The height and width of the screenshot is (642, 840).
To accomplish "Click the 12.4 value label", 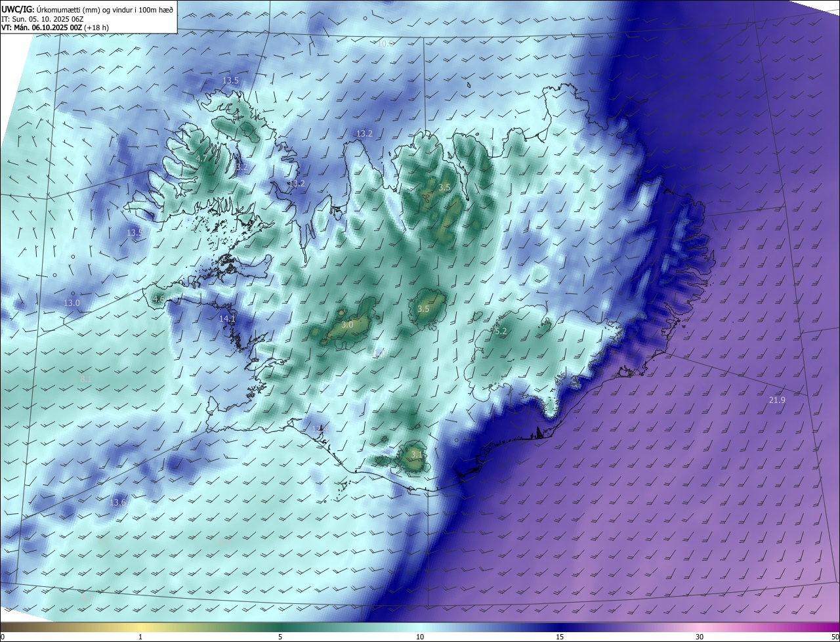I will [x=319, y=428].
